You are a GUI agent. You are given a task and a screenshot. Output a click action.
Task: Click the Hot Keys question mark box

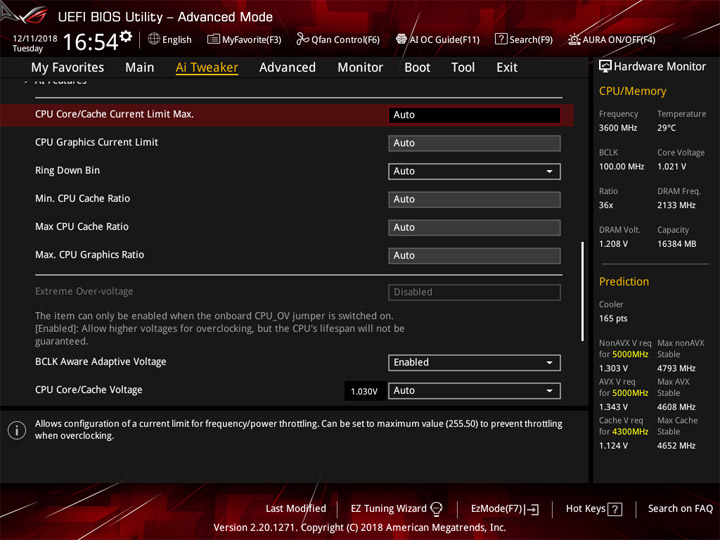coord(615,509)
